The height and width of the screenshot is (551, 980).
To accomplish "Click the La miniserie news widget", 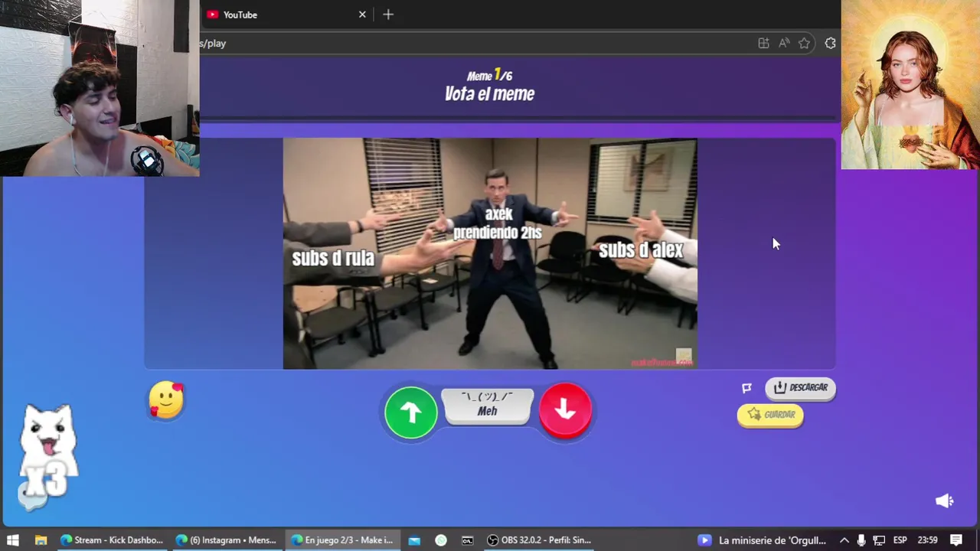I will (x=763, y=540).
